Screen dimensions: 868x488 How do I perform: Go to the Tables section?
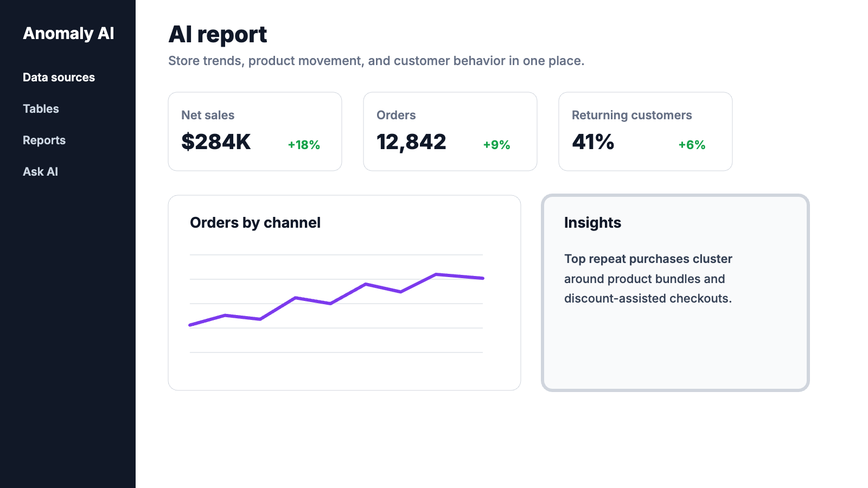pos(41,109)
